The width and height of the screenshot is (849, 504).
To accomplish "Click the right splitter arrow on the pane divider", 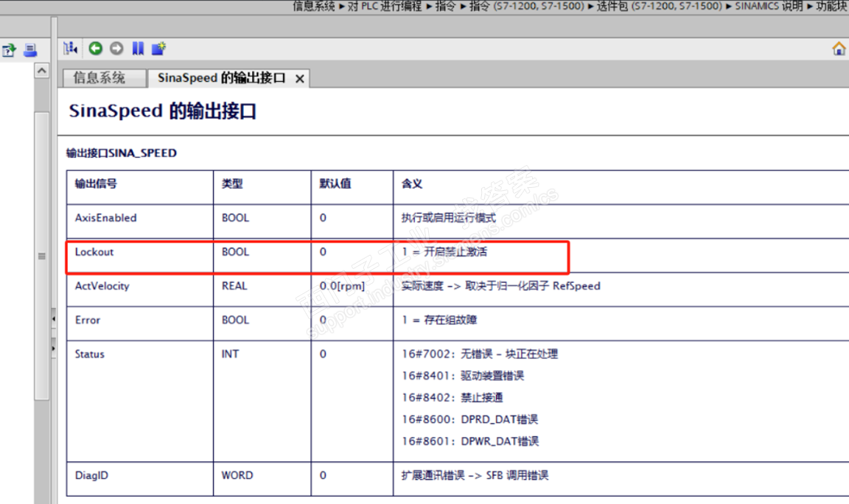I will 54,349.
